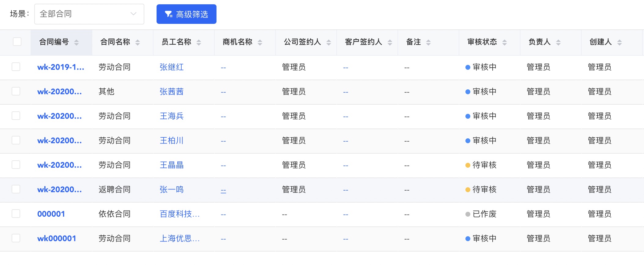Click 待审核 status in 王晶晶 row
Image resolution: width=644 pixels, height=265 pixels.
[484, 165]
